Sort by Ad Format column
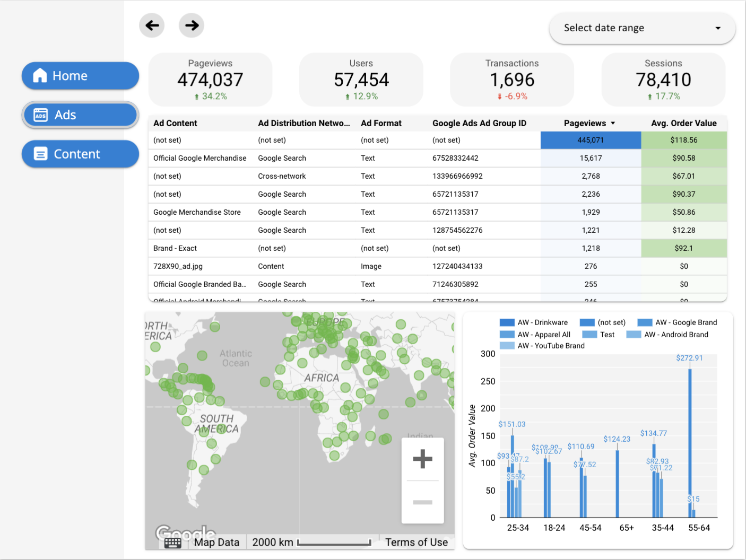Image resolution: width=746 pixels, height=560 pixels. pos(381,123)
